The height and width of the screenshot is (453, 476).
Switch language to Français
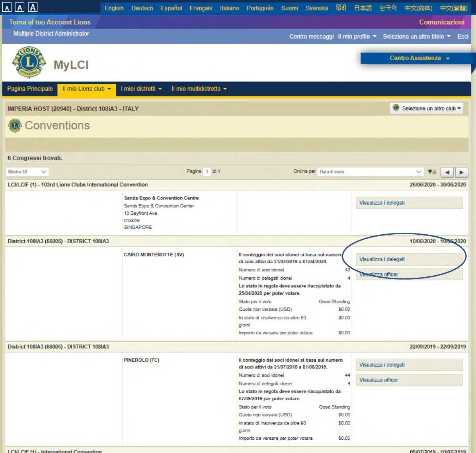coord(201,8)
